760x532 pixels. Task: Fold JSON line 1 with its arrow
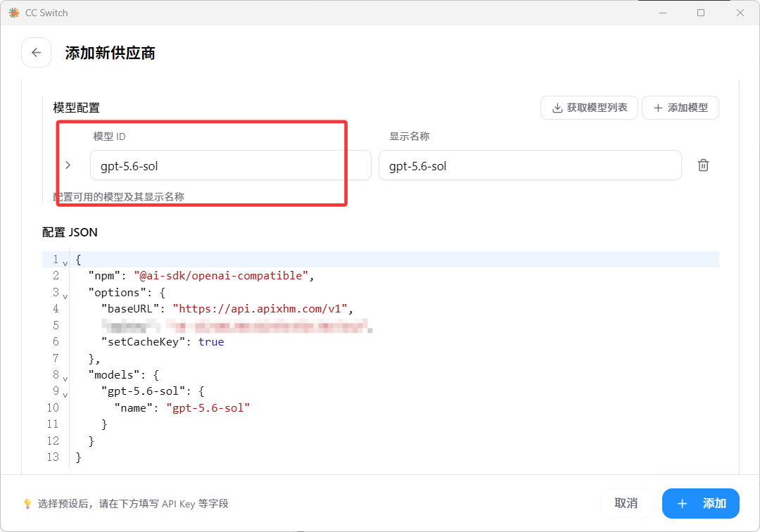click(x=65, y=263)
